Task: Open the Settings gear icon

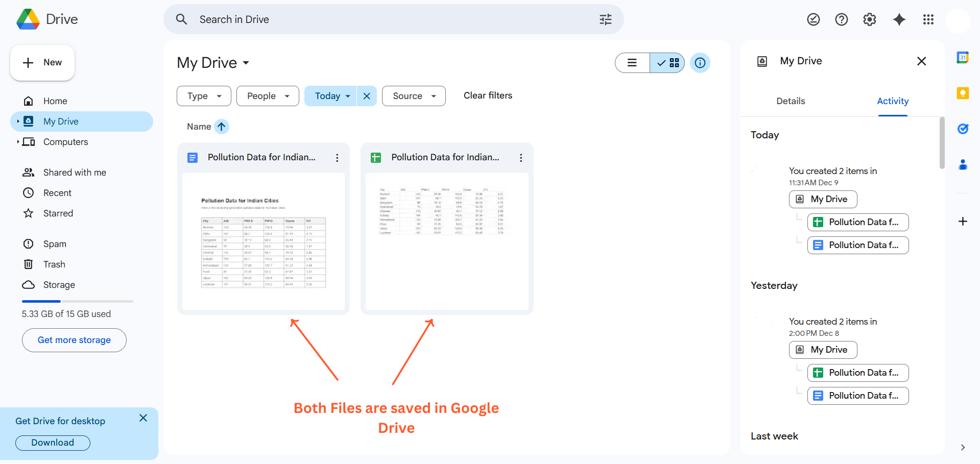Action: pyautogui.click(x=869, y=19)
